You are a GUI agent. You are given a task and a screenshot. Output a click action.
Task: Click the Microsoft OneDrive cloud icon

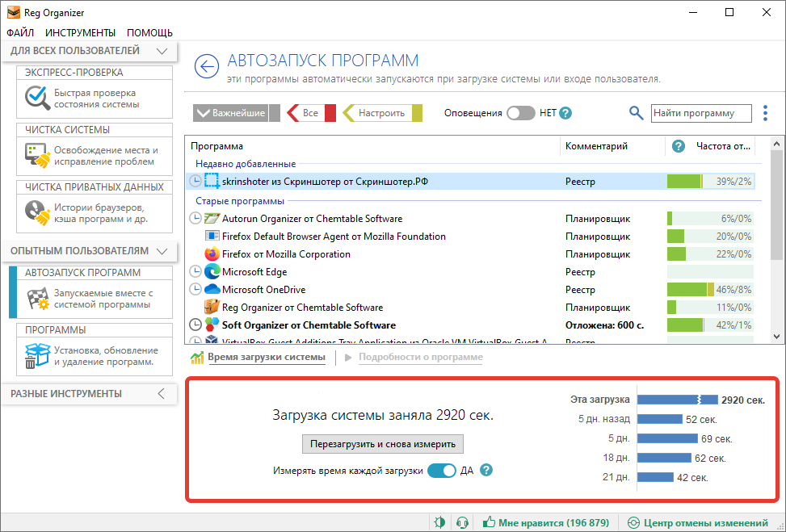tap(212, 290)
